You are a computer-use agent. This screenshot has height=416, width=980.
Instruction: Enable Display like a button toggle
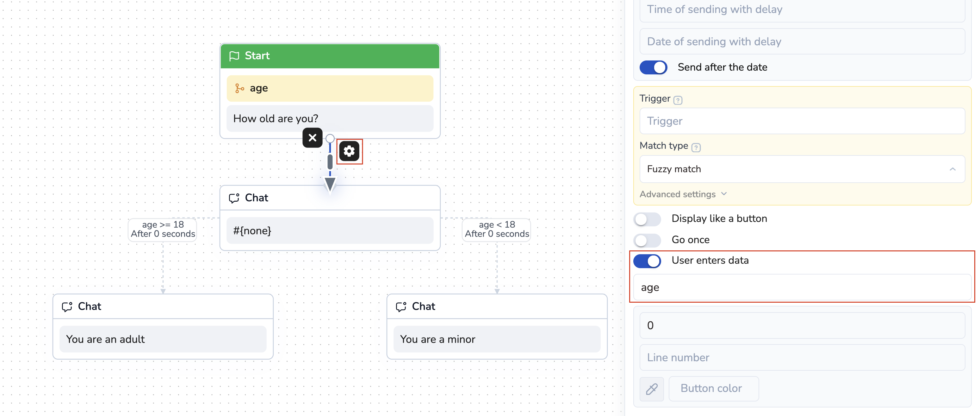click(x=647, y=219)
